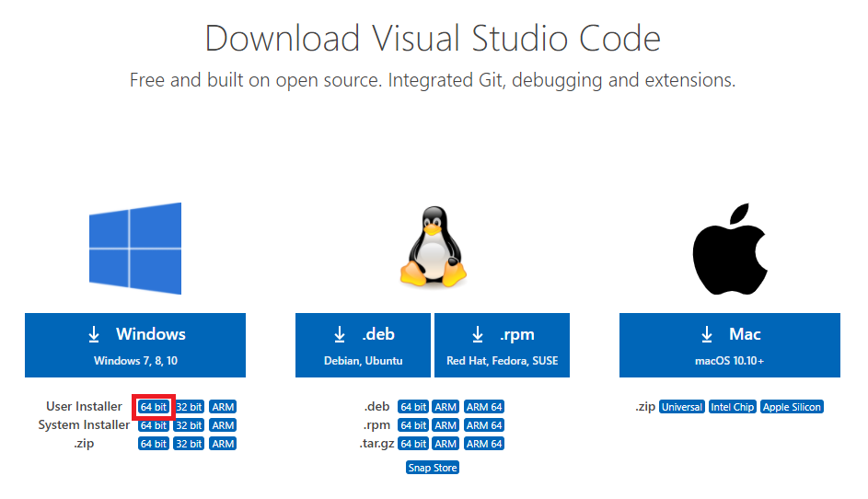868x499 pixels.
Task: Click the Linux Tux penguin icon
Action: tap(432, 247)
